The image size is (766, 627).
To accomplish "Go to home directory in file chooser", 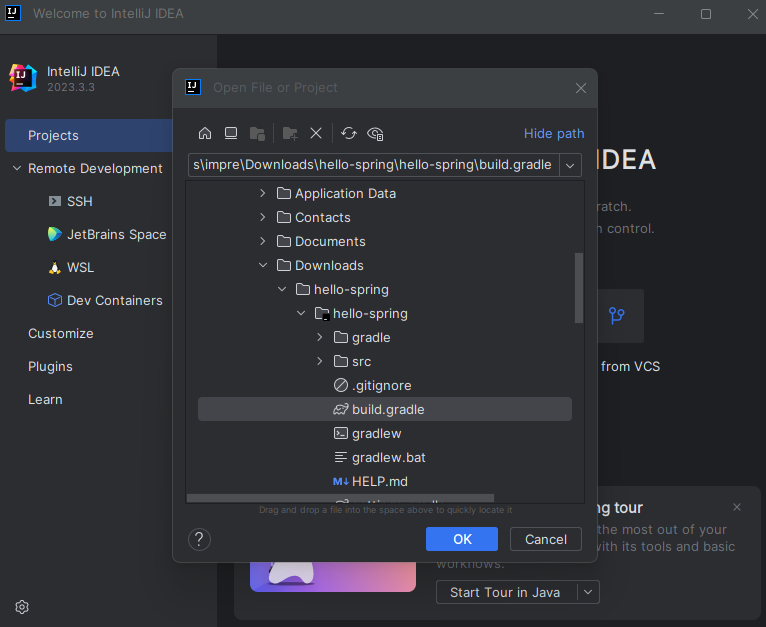I will 205,133.
